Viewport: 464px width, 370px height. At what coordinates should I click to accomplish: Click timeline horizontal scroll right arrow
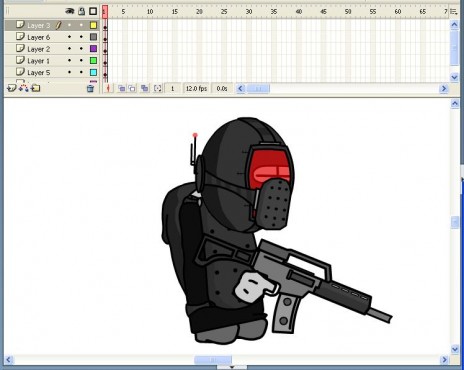coord(444,89)
